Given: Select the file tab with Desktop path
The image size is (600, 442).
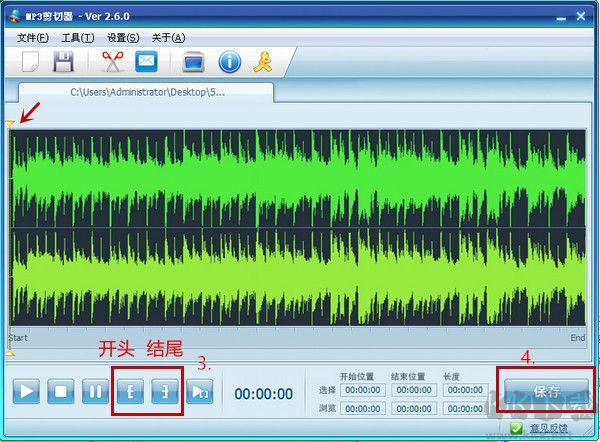Looking at the screenshot, I should [147, 92].
